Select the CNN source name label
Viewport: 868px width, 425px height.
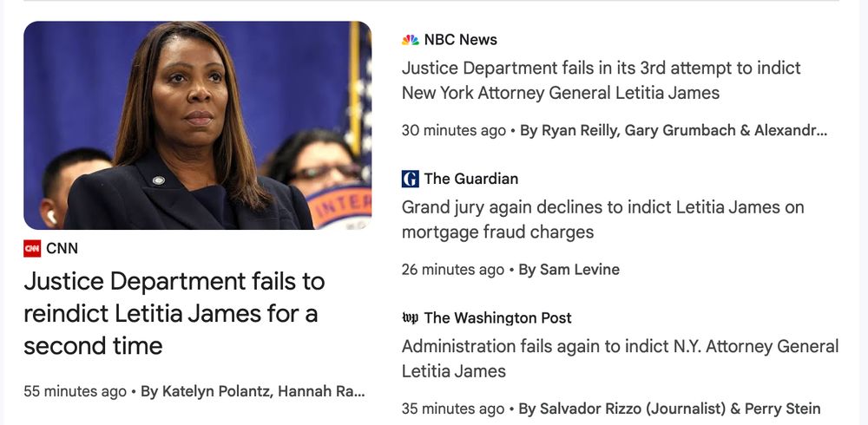(x=62, y=249)
